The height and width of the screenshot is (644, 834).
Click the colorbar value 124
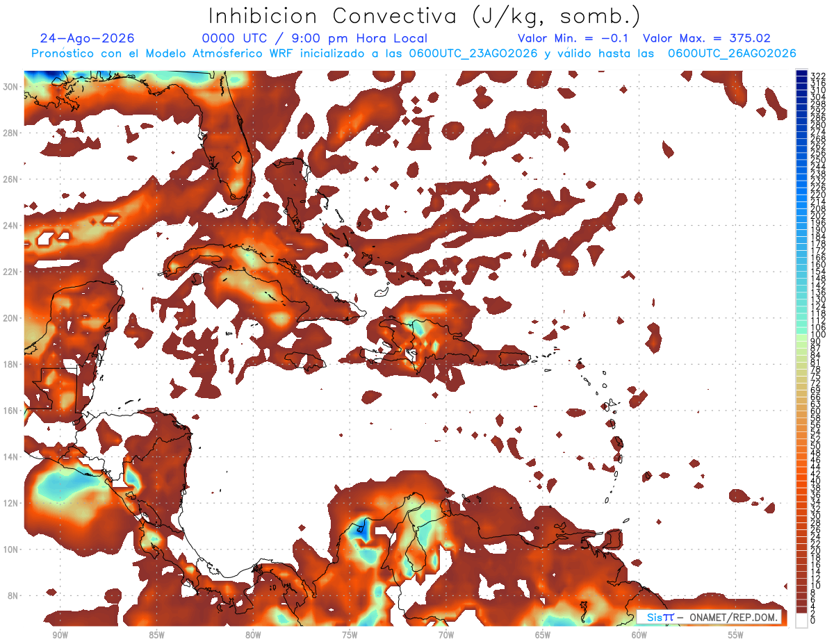818,306
